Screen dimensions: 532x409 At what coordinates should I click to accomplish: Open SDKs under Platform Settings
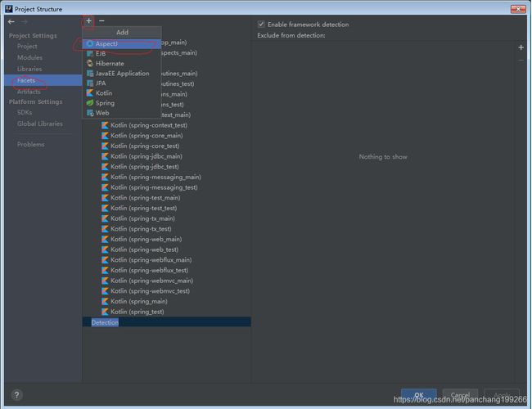[25, 112]
